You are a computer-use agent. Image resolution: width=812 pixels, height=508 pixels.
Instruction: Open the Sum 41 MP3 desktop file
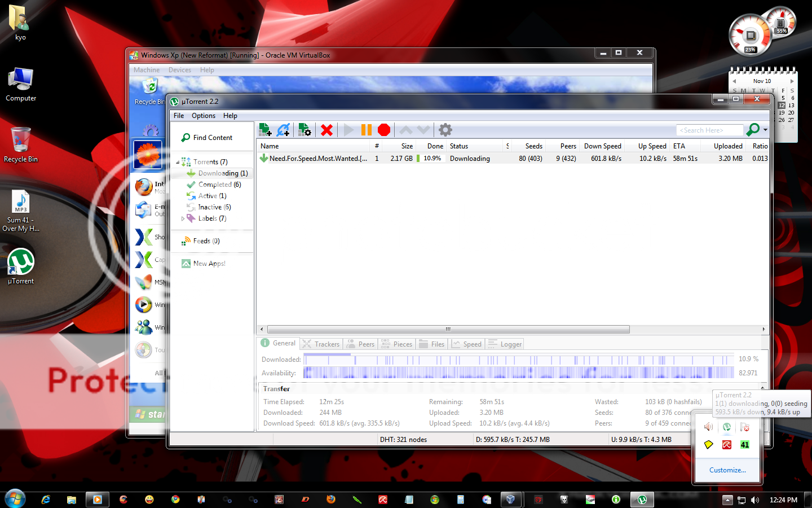pyautogui.click(x=21, y=210)
